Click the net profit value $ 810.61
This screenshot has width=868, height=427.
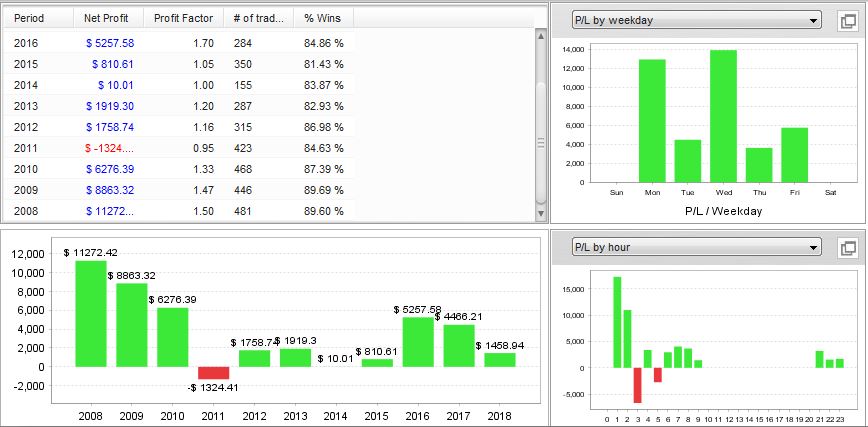tap(113, 64)
